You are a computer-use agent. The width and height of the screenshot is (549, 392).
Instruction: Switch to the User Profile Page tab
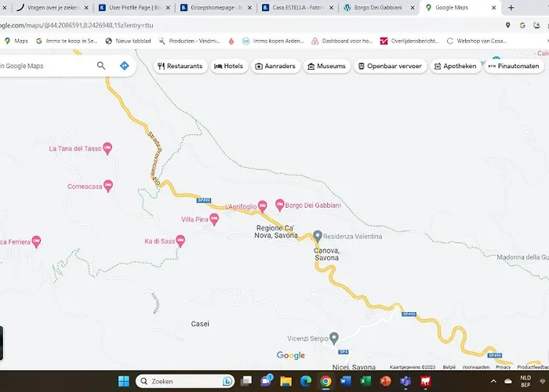pos(134,7)
